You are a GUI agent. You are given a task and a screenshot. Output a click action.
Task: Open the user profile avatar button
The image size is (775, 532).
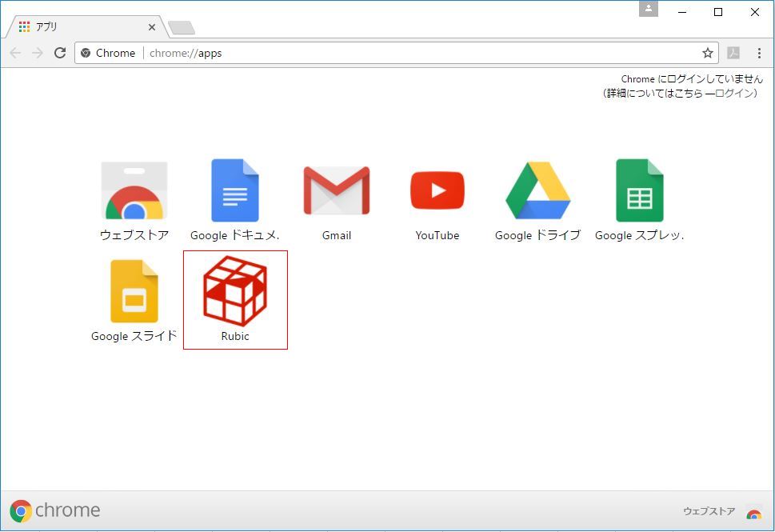pos(649,9)
